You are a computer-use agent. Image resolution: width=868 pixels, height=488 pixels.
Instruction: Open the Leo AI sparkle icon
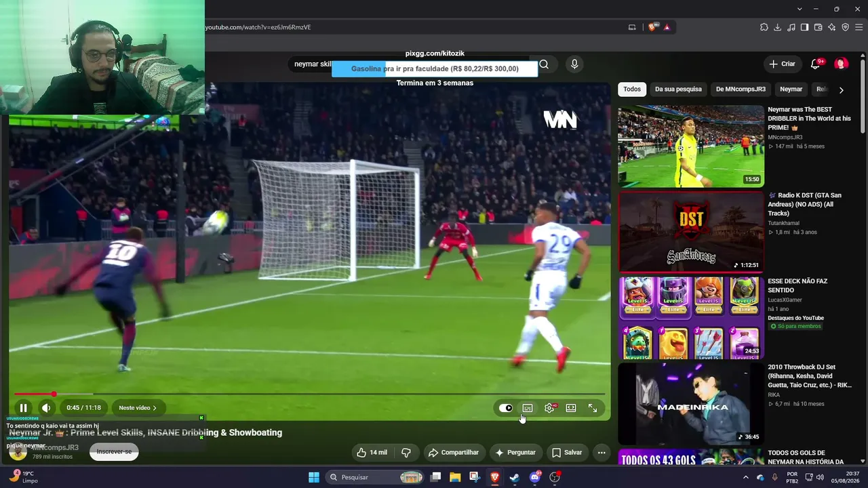[832, 27]
